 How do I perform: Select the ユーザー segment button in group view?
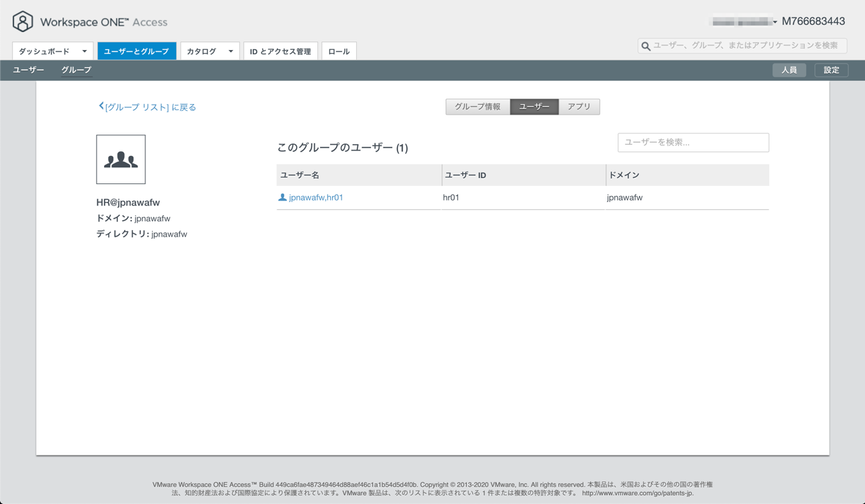[534, 107]
